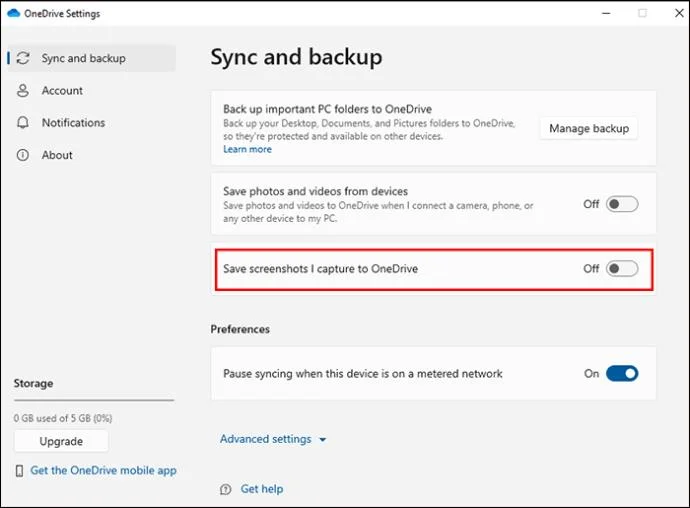Click the Manage backup button
Screen dimensions: 690x508
pyautogui.click(x=589, y=128)
